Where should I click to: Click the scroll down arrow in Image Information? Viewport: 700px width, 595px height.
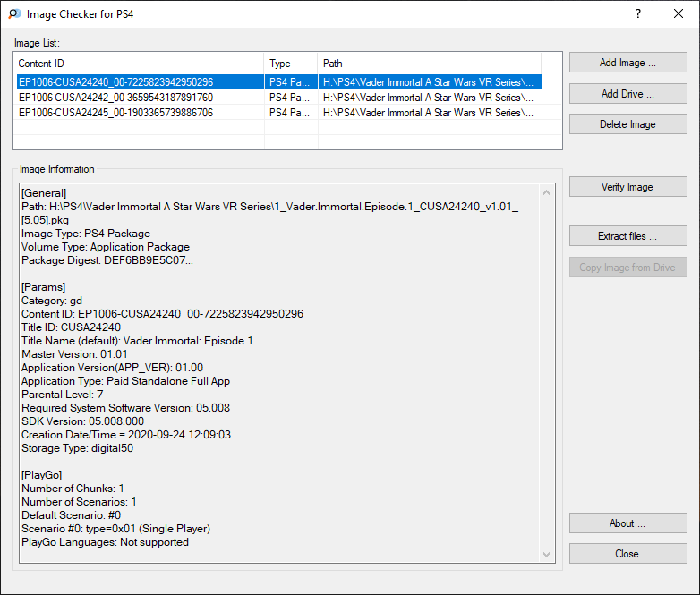546,555
